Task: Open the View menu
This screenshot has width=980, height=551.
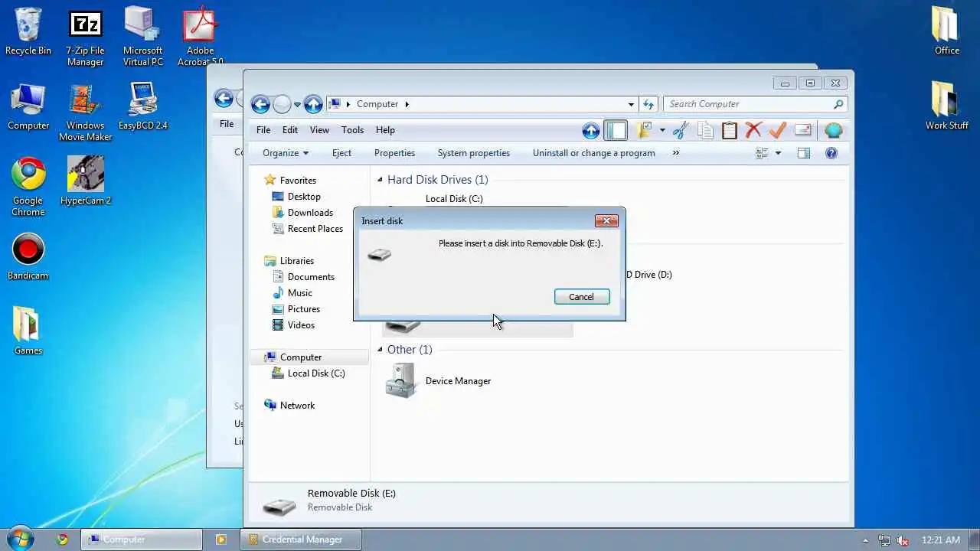Action: click(319, 130)
